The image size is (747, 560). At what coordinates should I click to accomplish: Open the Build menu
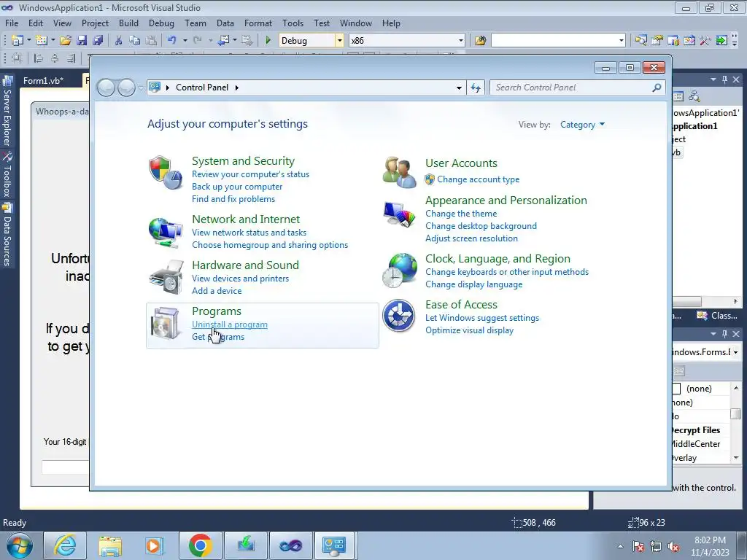point(128,23)
